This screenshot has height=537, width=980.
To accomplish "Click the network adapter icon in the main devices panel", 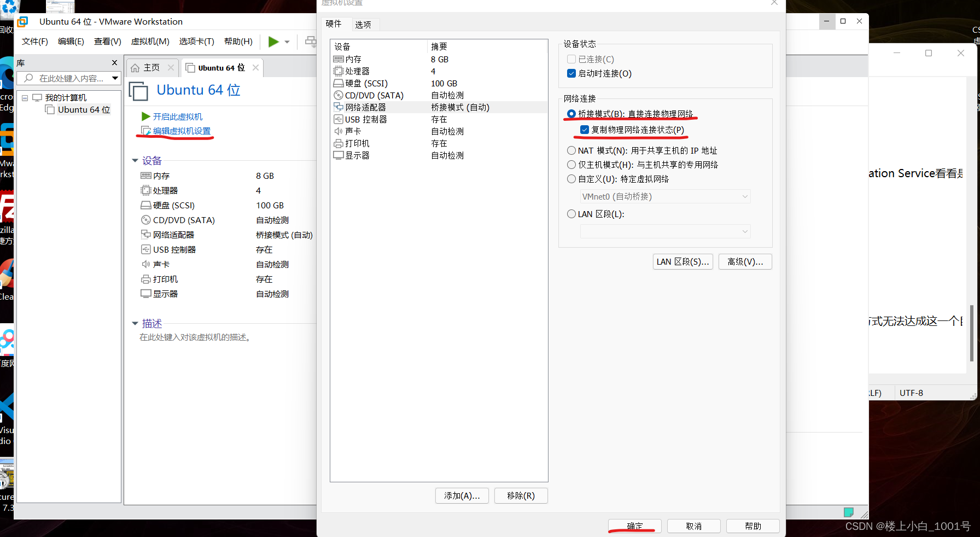I will point(146,235).
